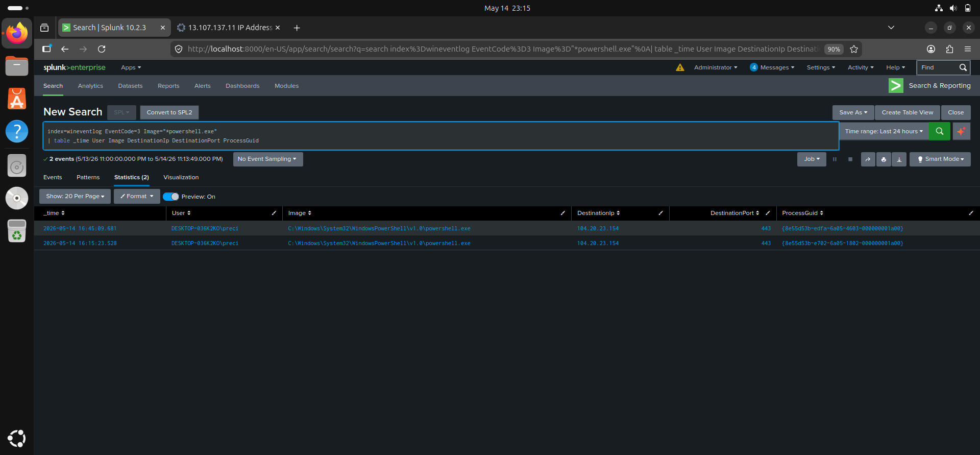This screenshot has height=455, width=980.
Task: Expand the Show: 20 Per Page dropdown
Action: pyautogui.click(x=75, y=196)
